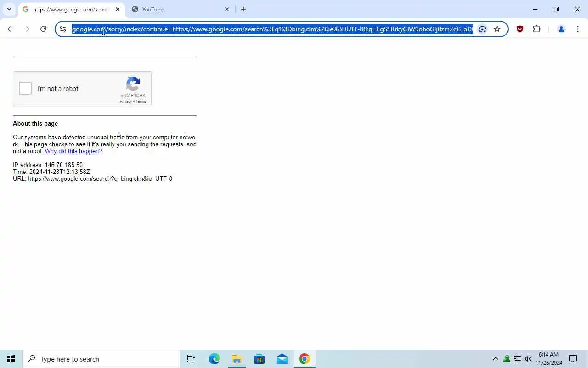Restore down the Chrome window
Image resolution: width=588 pixels, height=368 pixels.
tap(556, 9)
